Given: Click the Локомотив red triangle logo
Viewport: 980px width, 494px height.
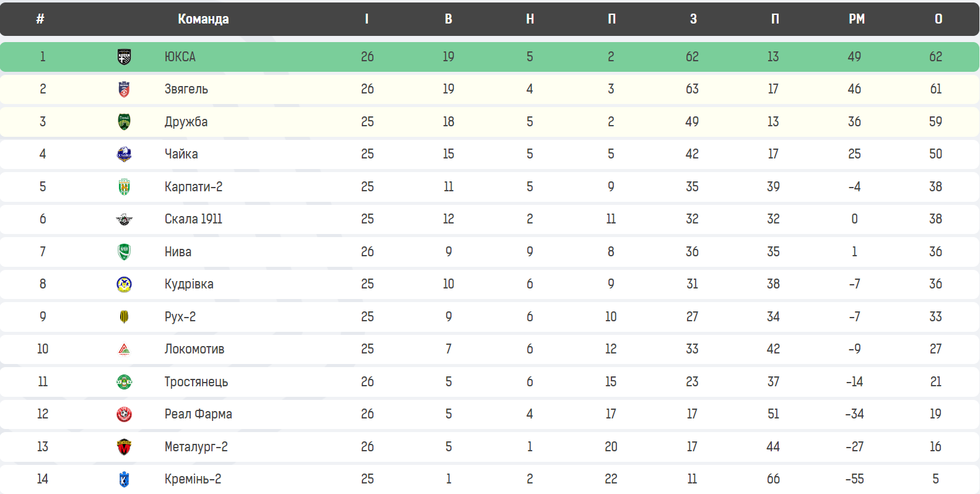Looking at the screenshot, I should (x=124, y=350).
